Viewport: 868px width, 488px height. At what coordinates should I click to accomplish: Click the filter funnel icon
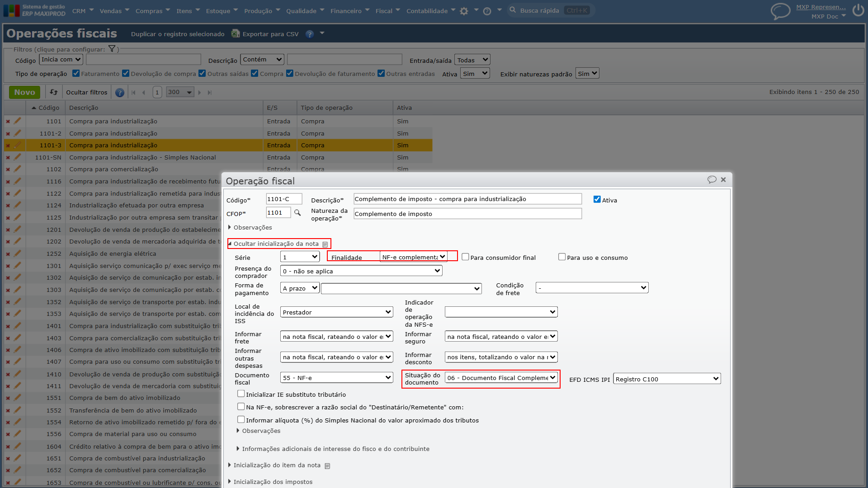point(112,49)
